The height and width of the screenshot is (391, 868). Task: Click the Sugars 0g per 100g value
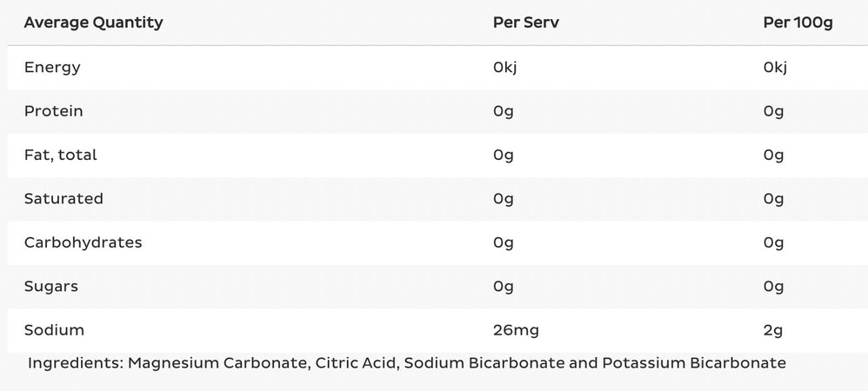click(x=773, y=286)
